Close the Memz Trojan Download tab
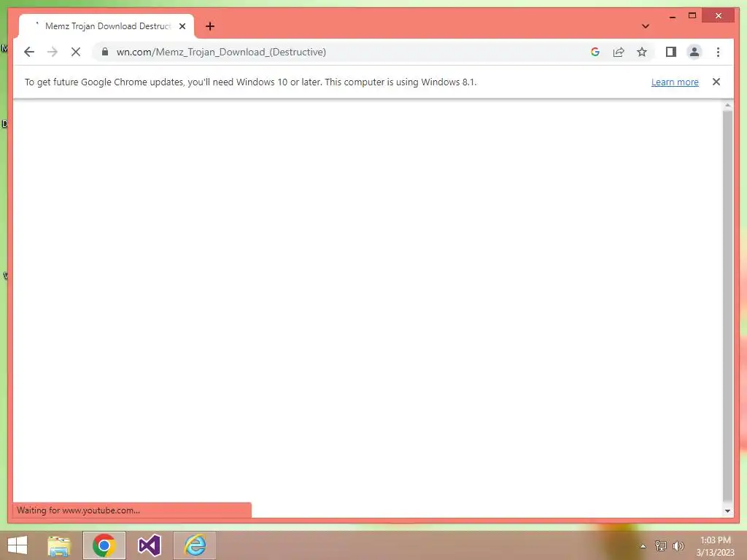The image size is (747, 560). 182,26
